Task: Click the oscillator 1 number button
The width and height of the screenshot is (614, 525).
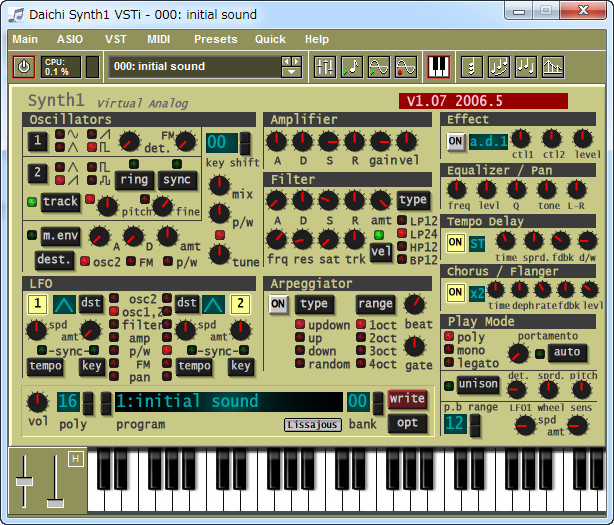Action: pos(39,141)
